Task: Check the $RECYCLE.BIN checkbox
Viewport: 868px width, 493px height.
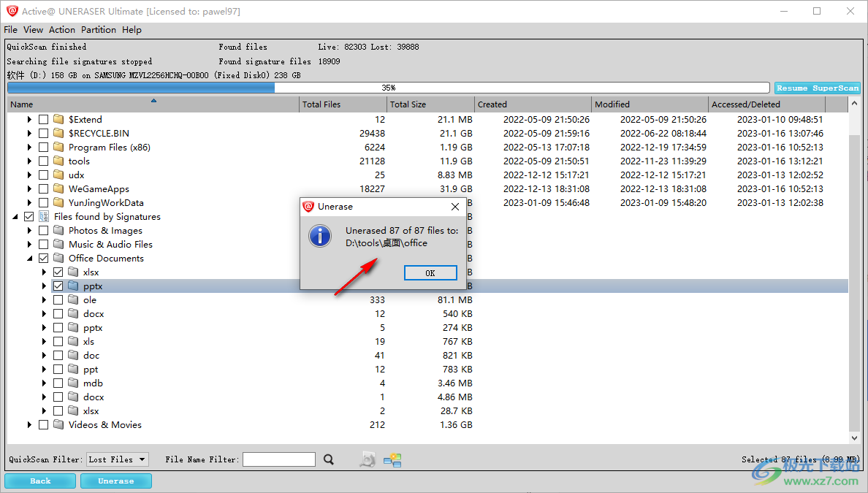Action: pyautogui.click(x=43, y=133)
